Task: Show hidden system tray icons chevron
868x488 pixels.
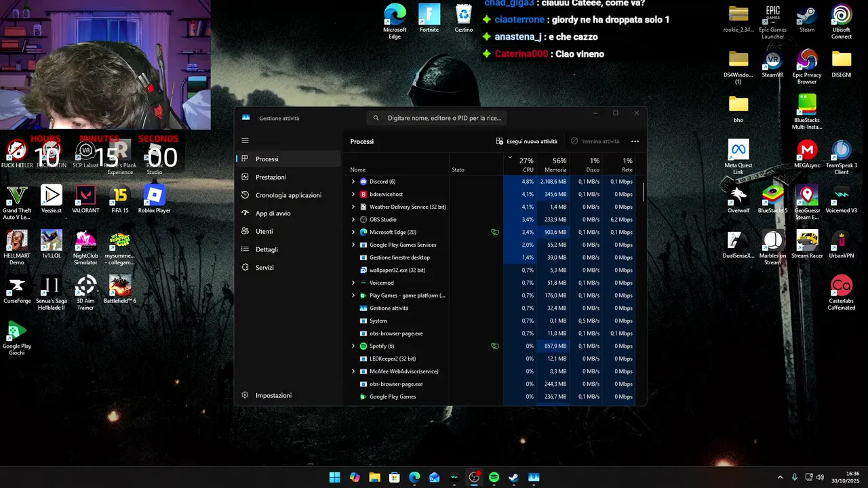Action: (780, 477)
